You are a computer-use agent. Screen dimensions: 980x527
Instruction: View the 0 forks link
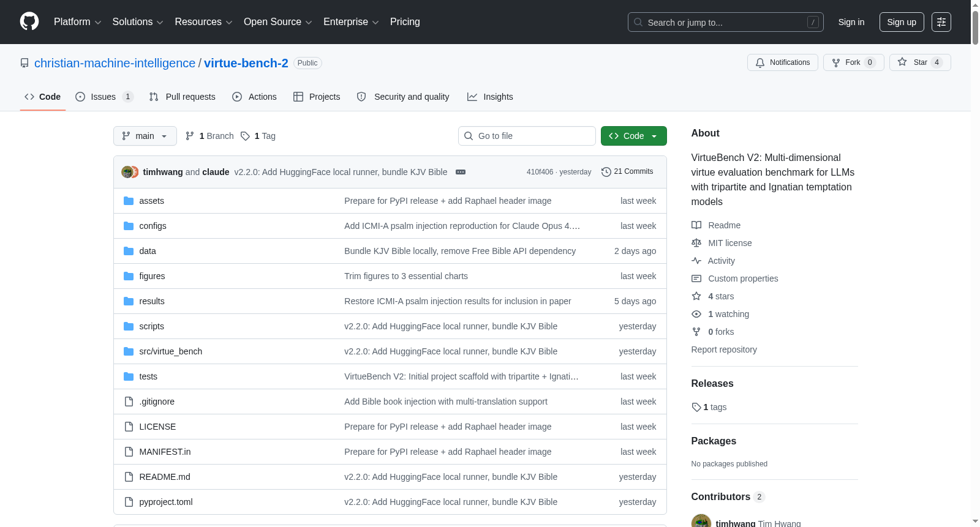(713, 332)
